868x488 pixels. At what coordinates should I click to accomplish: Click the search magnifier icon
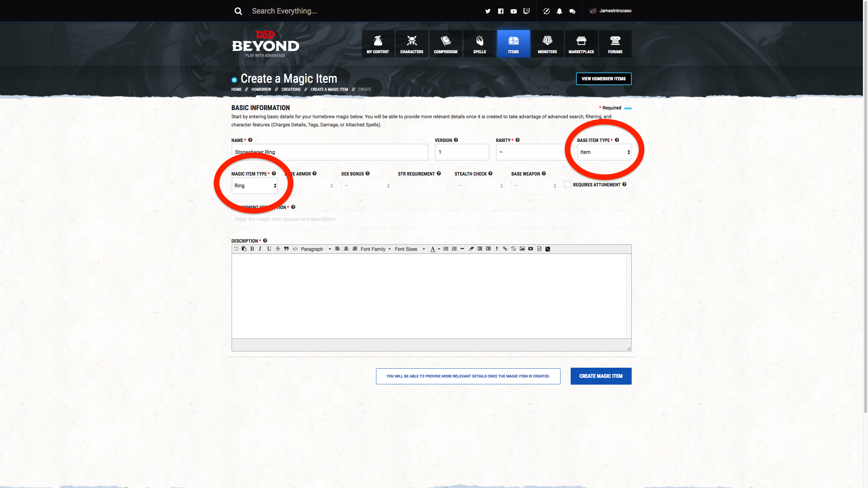click(238, 11)
